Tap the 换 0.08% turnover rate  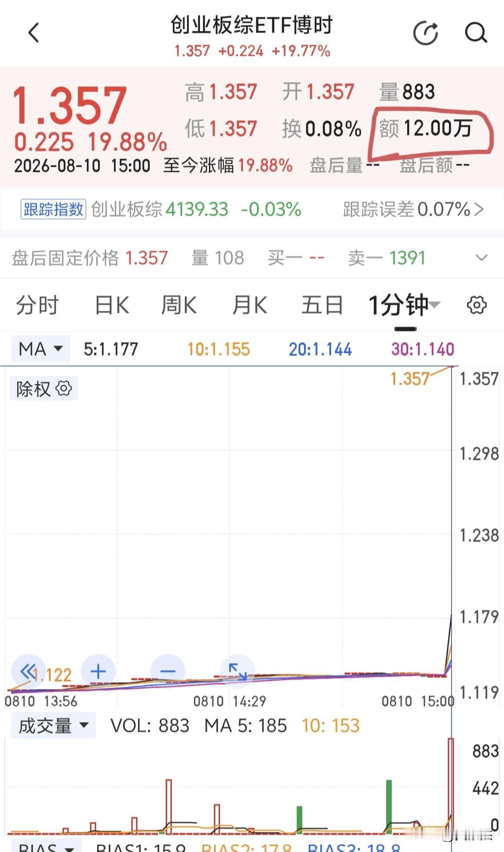(x=322, y=128)
